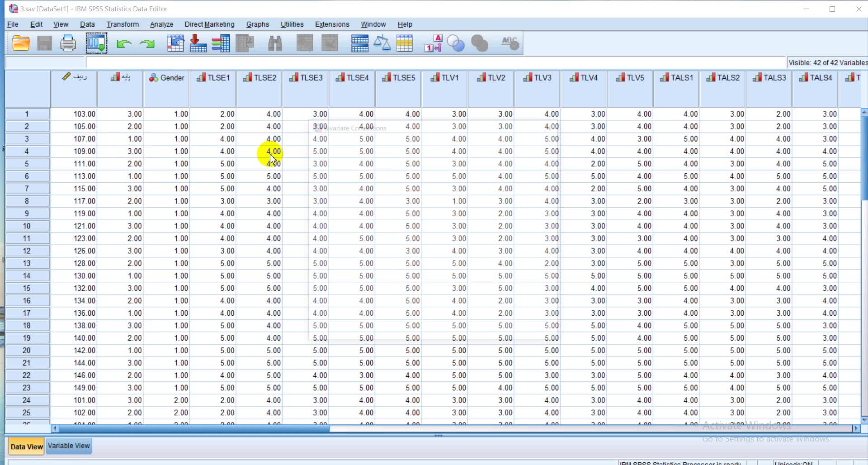
Task: Switch to the Variable View tab
Action: [x=69, y=446]
